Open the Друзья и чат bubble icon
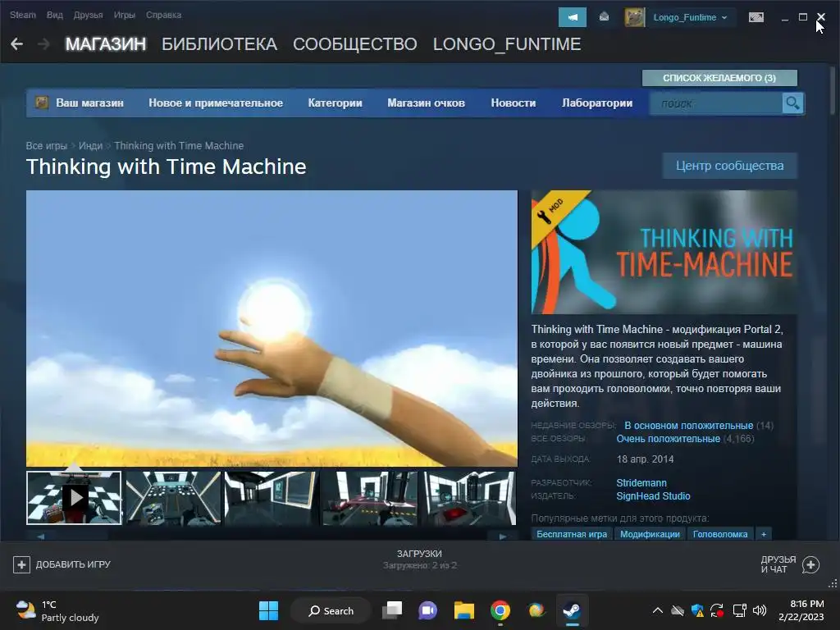This screenshot has height=630, width=840. coord(811,564)
